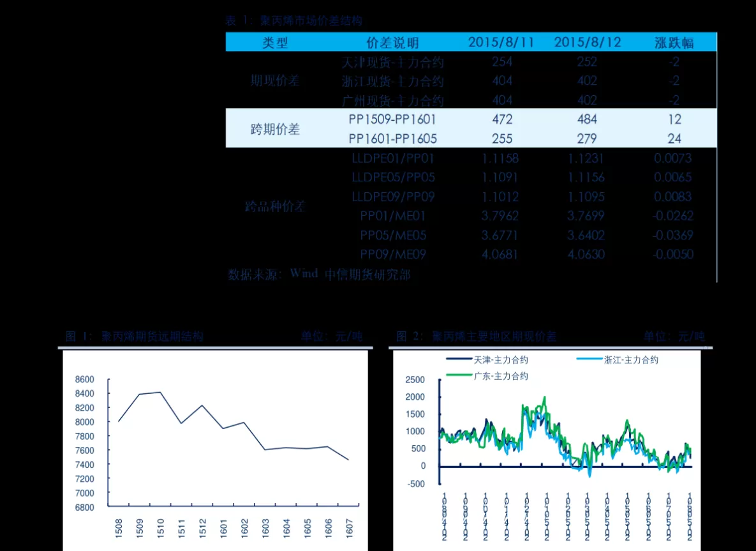Screen dimensions: 756x551
Task: Click the 1510 x-axis label
Action: coord(161,528)
